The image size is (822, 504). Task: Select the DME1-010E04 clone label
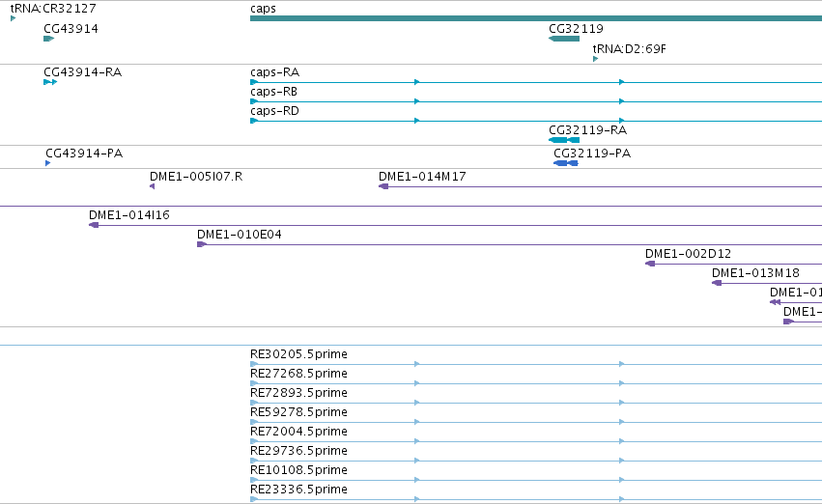[239, 235]
